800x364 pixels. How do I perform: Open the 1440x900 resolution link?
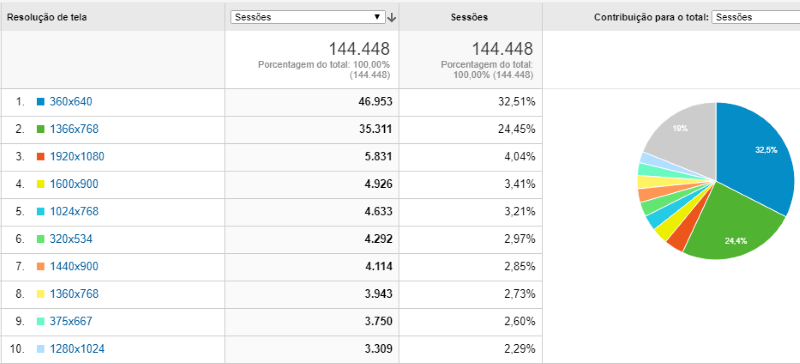coord(74,267)
